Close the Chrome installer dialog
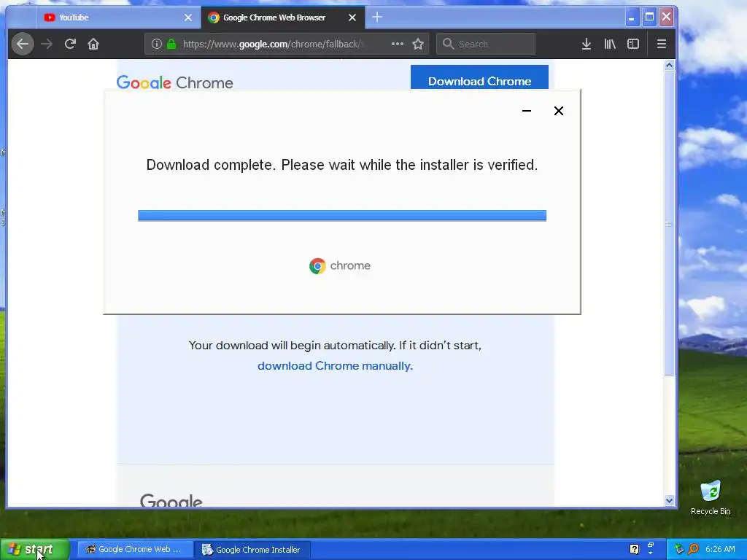 tap(559, 111)
